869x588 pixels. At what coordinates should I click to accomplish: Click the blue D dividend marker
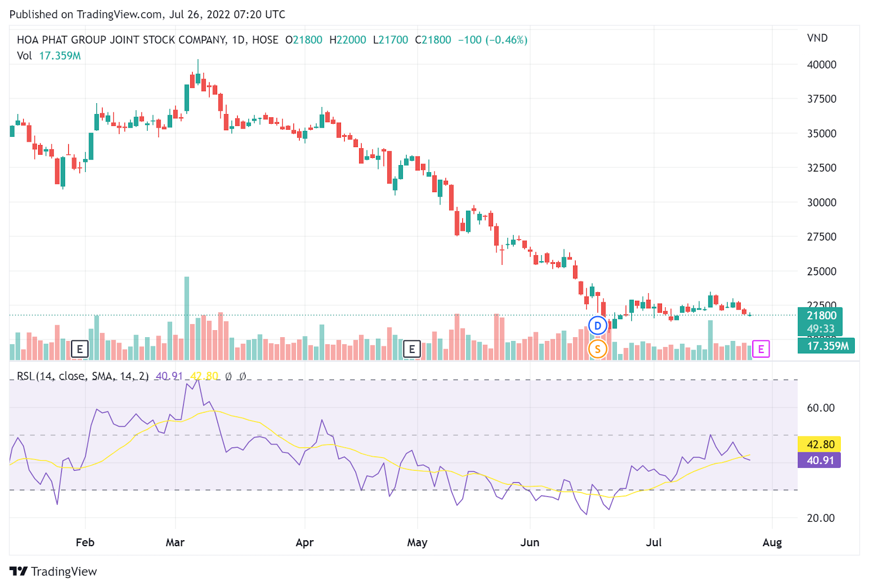[x=597, y=326]
